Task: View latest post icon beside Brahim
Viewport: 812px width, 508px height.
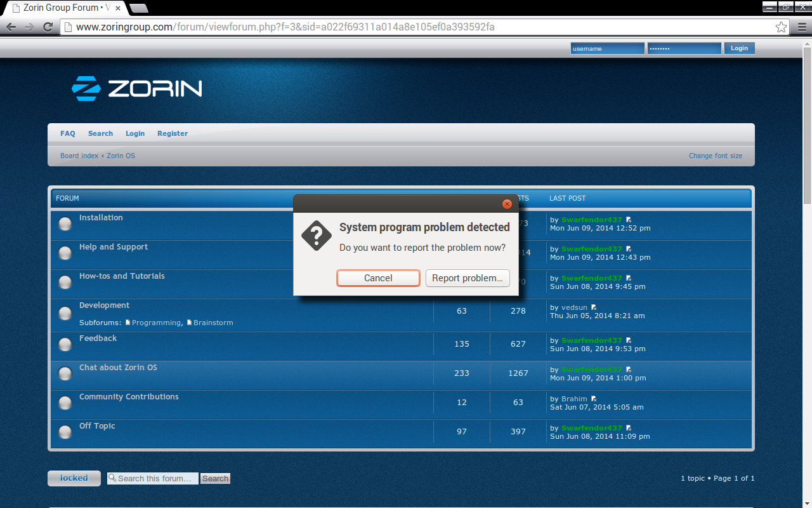Action: (x=594, y=399)
